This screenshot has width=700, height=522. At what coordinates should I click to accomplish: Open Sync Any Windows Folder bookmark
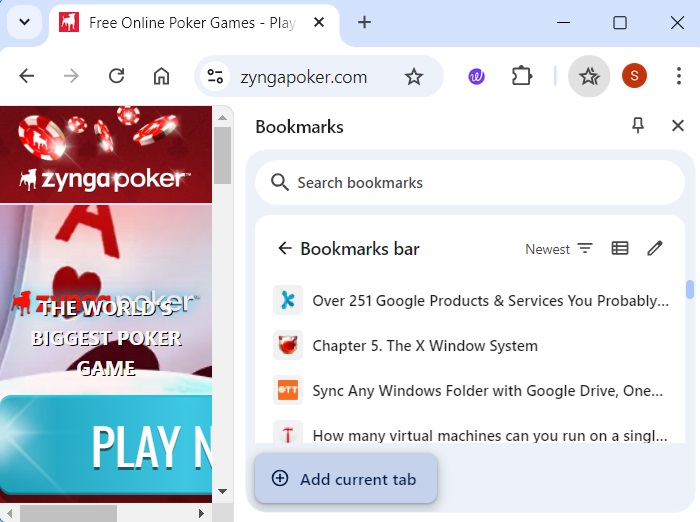[x=471, y=391]
